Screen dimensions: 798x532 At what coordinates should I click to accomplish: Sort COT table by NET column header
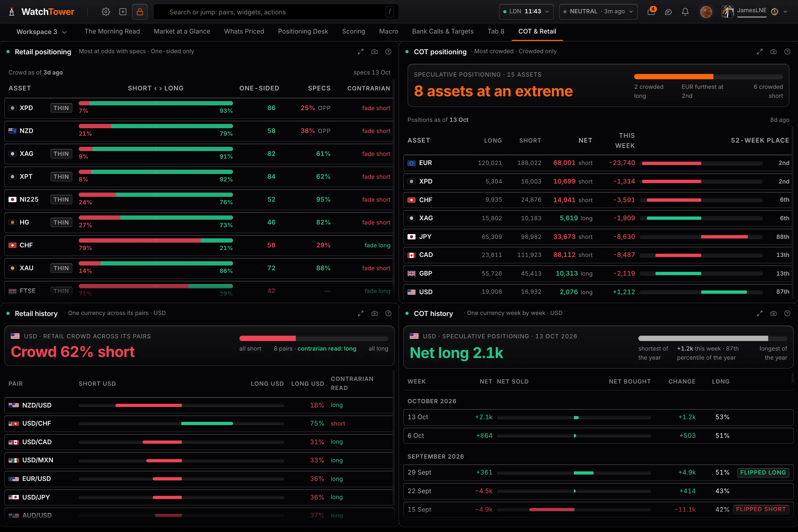point(585,140)
